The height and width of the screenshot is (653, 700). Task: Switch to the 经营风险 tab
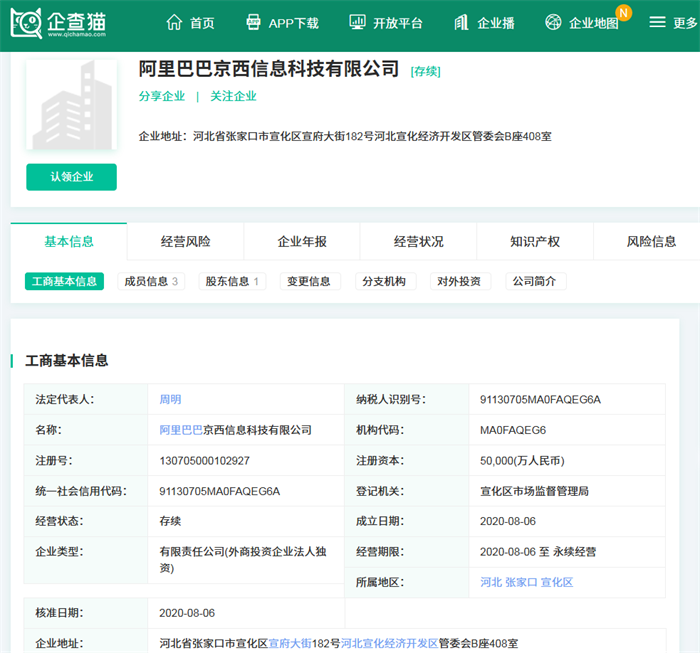[185, 241]
